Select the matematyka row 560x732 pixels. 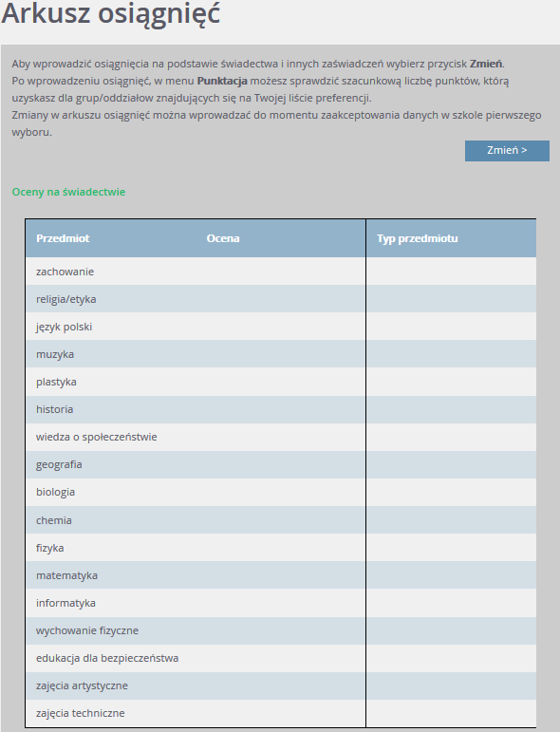(281, 574)
